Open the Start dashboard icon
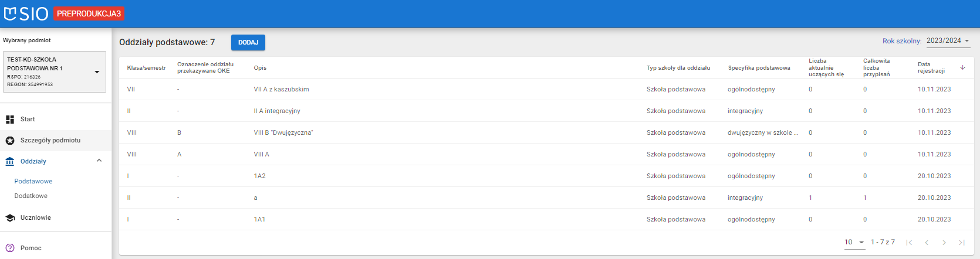The width and height of the screenshot is (980, 259). coord(10,120)
